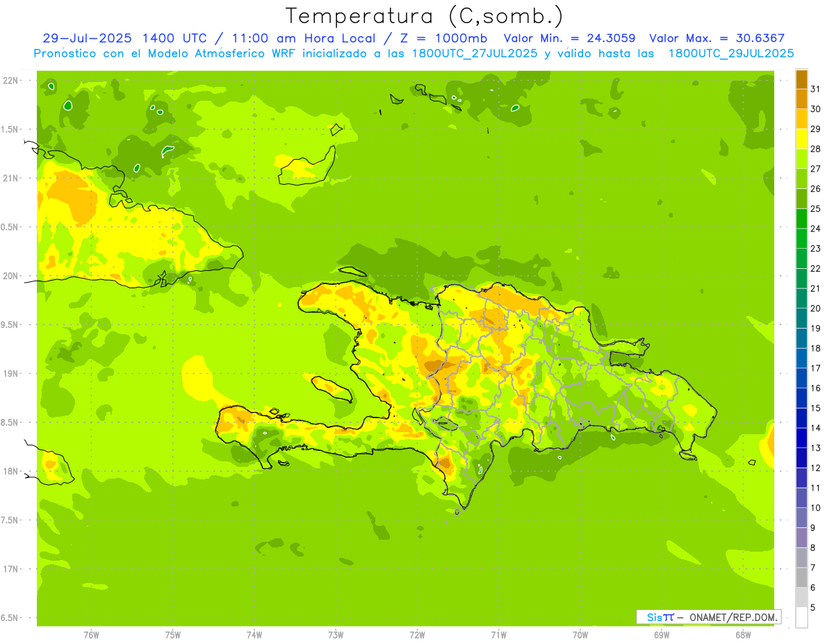
Task: Click legend value "16"
Action: pos(815,388)
